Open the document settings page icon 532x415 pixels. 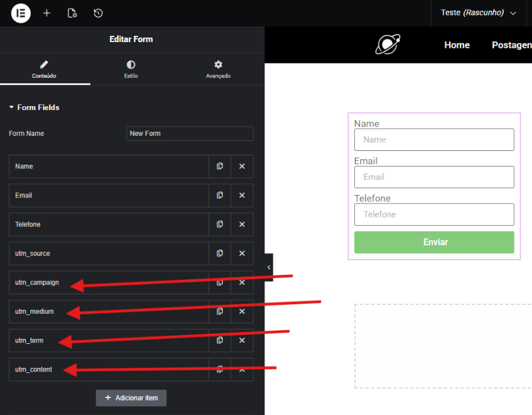[x=72, y=13]
